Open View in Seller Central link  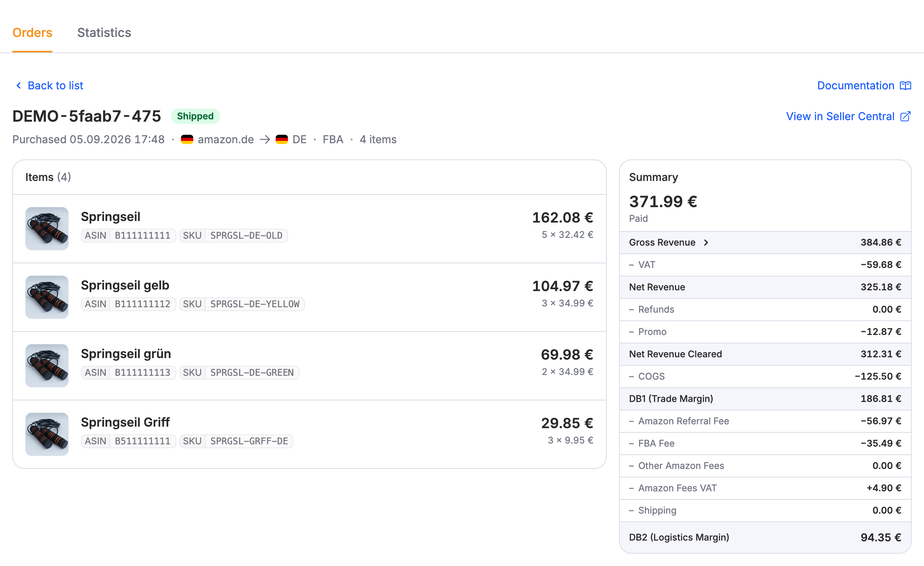849,116
